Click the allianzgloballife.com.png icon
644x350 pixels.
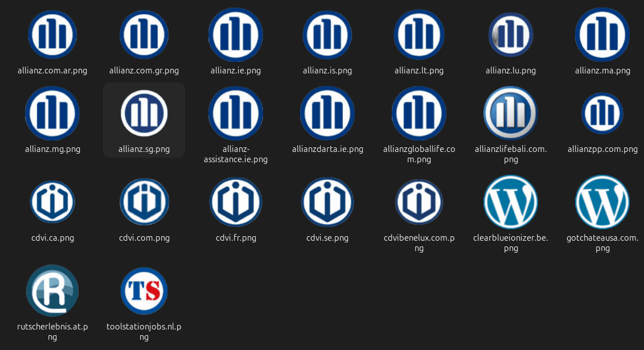[419, 113]
